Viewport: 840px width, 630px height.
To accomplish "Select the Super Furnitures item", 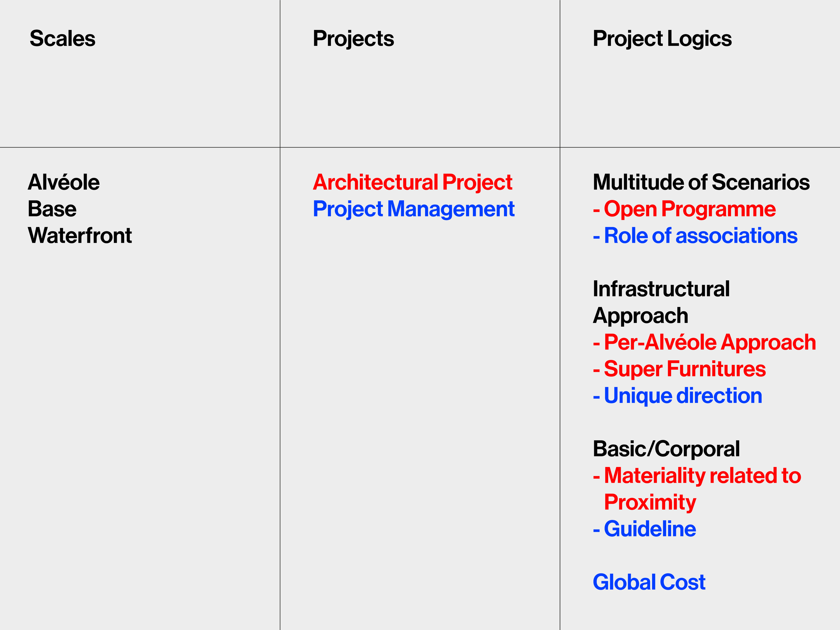I will 679,369.
